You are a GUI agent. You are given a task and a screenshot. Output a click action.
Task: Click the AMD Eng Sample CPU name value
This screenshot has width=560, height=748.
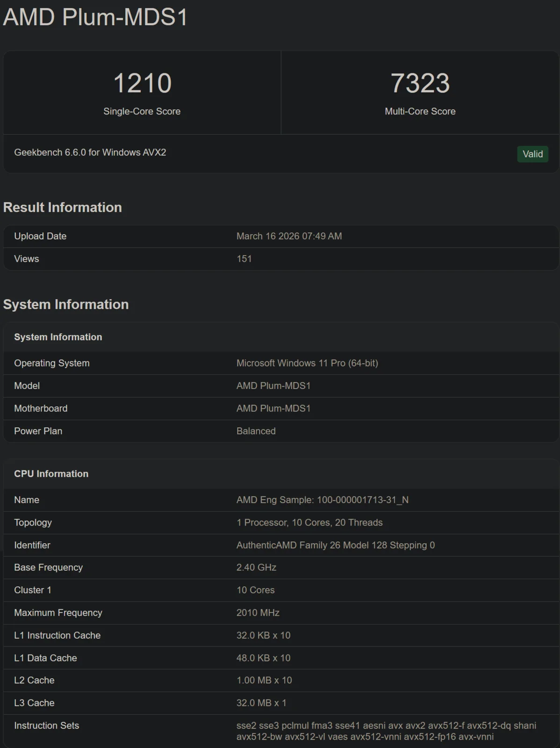point(322,500)
